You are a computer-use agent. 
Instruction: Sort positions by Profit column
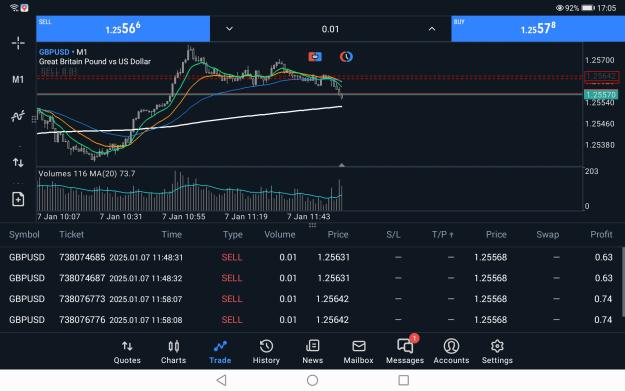point(601,234)
